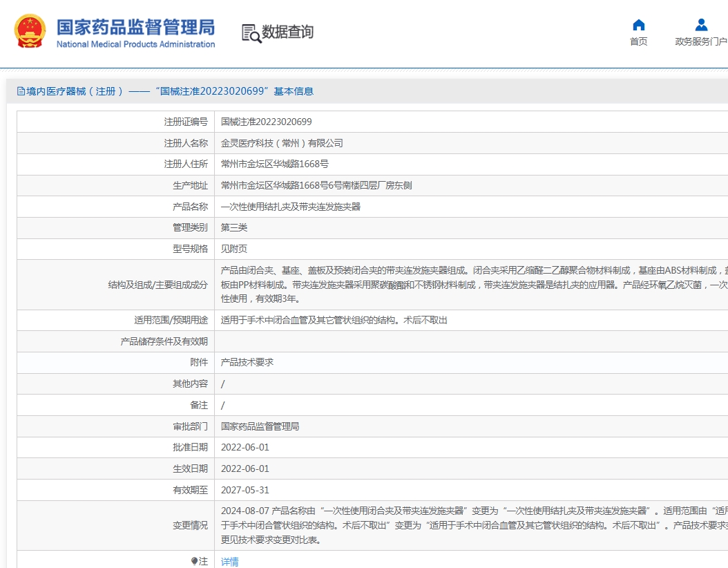Click the 2024-08-07 change record text
Image resolution: width=728 pixels, height=568 pixels.
[474, 525]
